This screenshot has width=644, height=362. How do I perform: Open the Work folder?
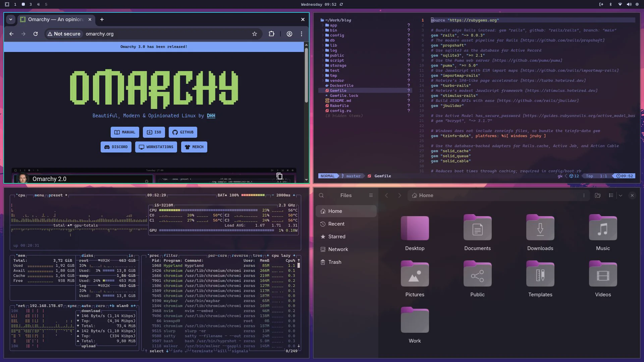pos(415,325)
